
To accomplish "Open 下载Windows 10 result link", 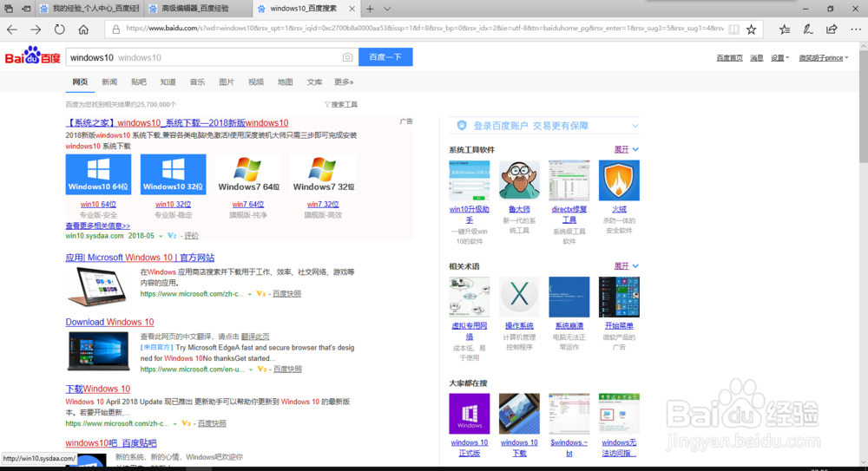I will (x=98, y=389).
